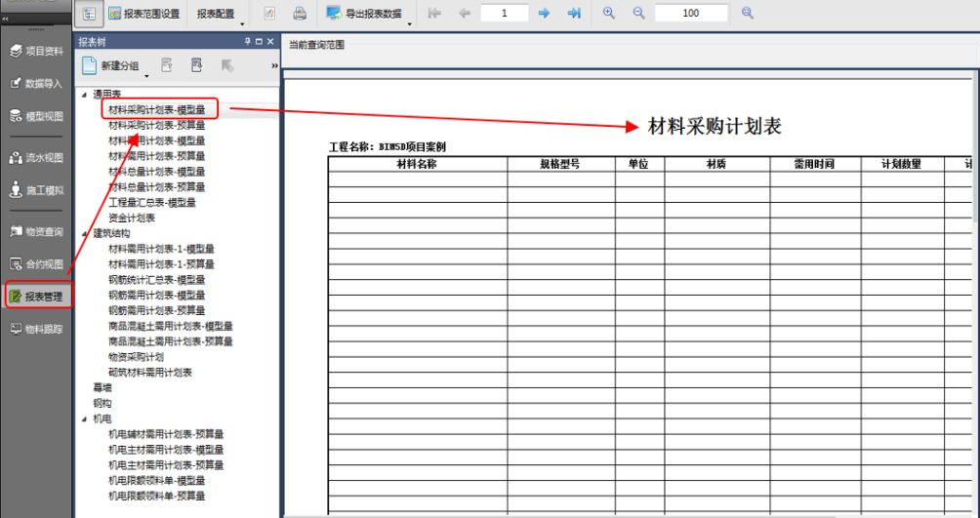Select 钢筋需用计划表-模型量 report
Image resolution: width=980 pixels, height=518 pixels.
click(156, 295)
